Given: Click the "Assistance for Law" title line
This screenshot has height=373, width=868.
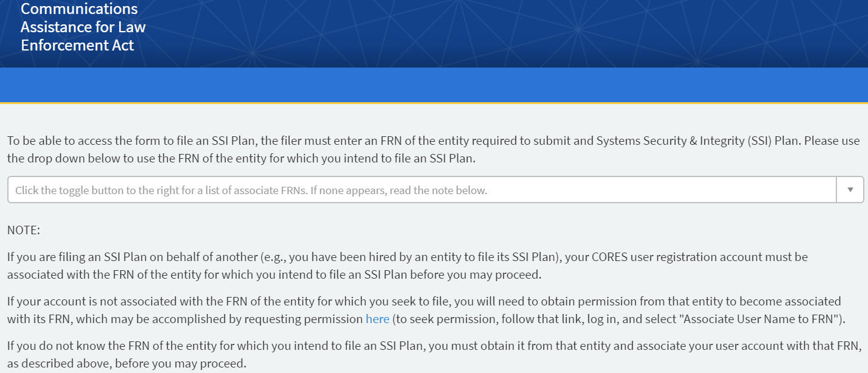Looking at the screenshot, I should (83, 27).
